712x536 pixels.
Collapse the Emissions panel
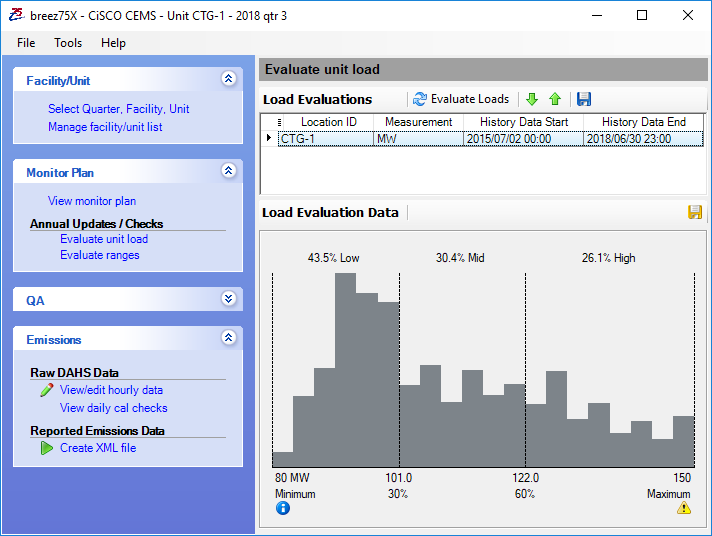(229, 338)
